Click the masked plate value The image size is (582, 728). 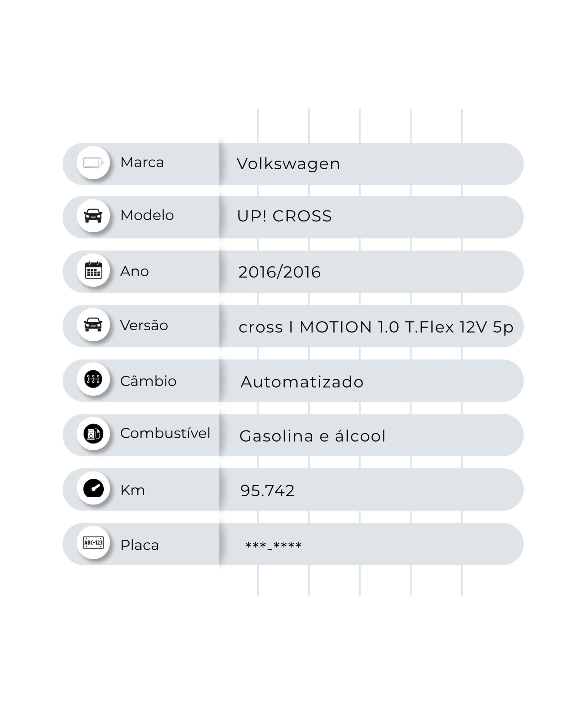click(273, 546)
